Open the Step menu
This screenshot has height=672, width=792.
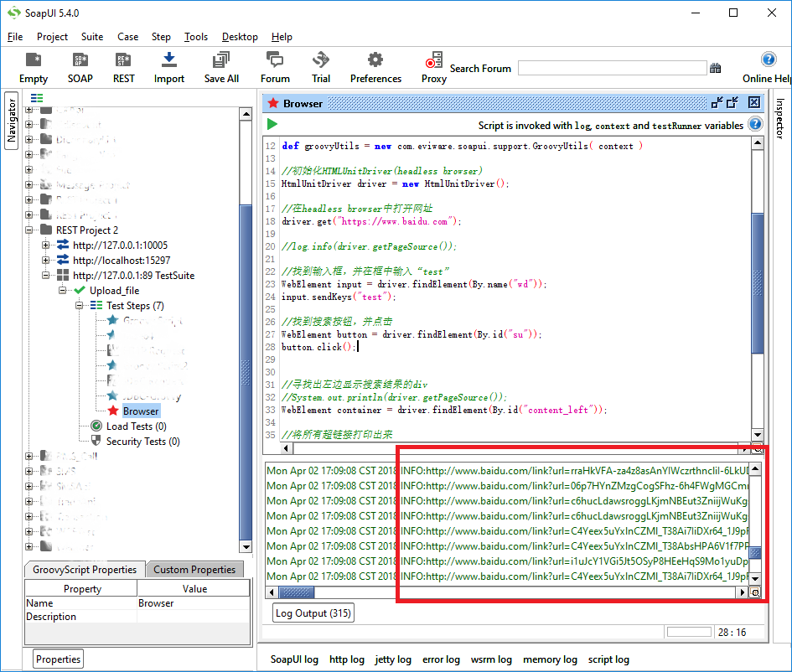pyautogui.click(x=161, y=37)
